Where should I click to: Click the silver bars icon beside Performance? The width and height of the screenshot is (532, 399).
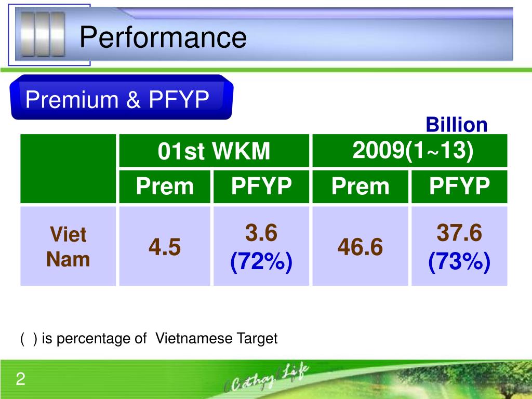coord(43,34)
